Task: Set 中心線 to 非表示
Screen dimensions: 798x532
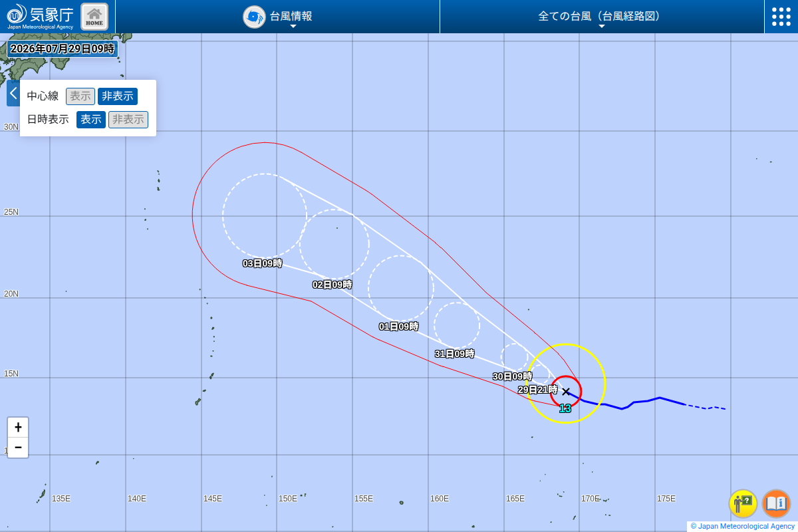Action: (x=118, y=96)
